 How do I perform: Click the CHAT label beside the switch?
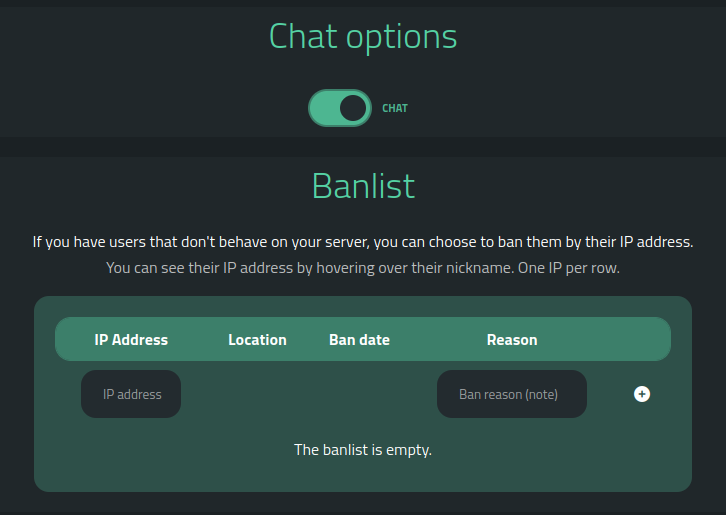(x=395, y=108)
